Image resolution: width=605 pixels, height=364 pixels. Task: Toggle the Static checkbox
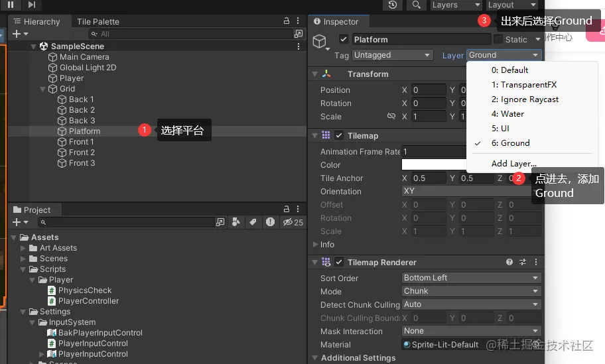tap(498, 39)
